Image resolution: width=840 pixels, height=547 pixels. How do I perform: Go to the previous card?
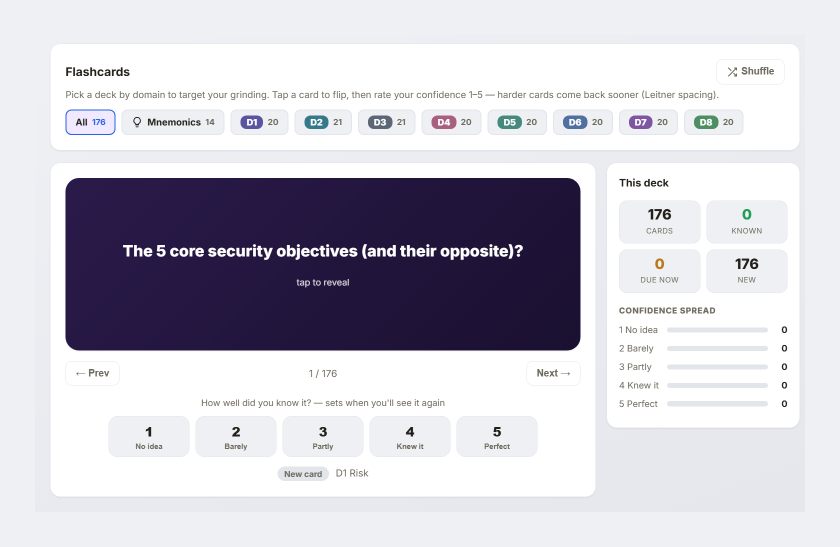tap(93, 373)
